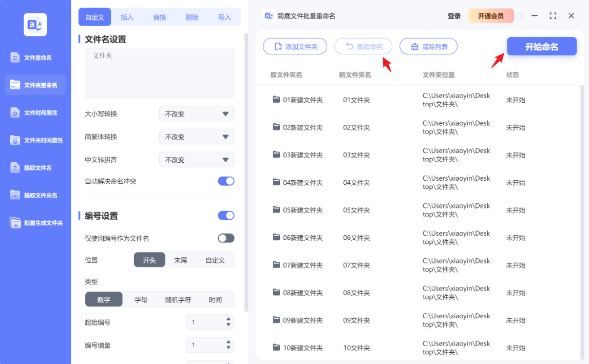Click the clear icon inside 清除列表
Screen dimensions: 589x364
(414, 47)
